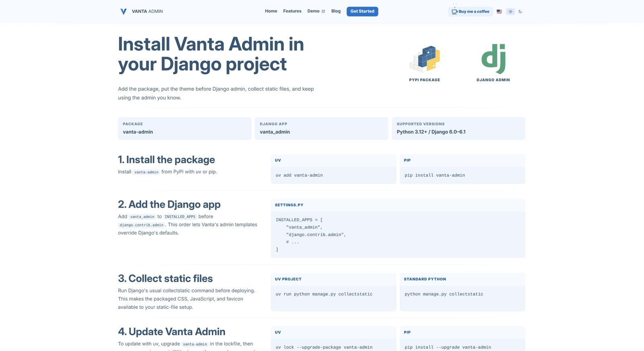Click the SETTINGS.PY code block header
The width and height of the screenshot is (644, 351).
[x=398, y=205]
